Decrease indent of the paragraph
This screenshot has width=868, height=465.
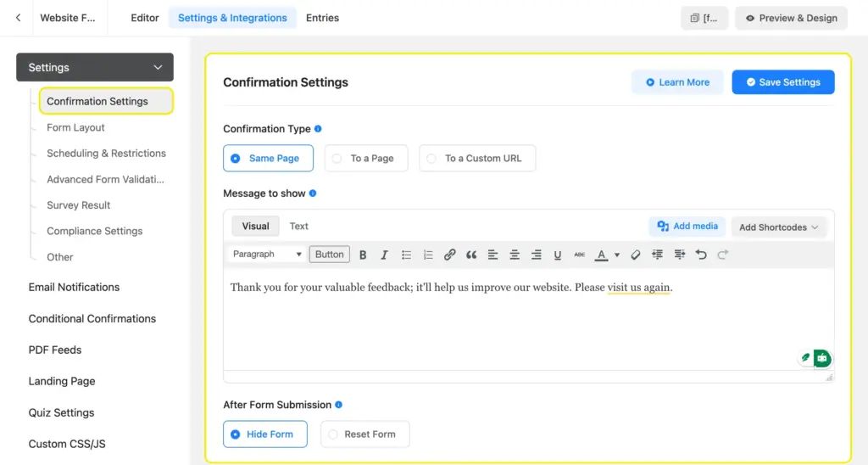[x=657, y=255]
